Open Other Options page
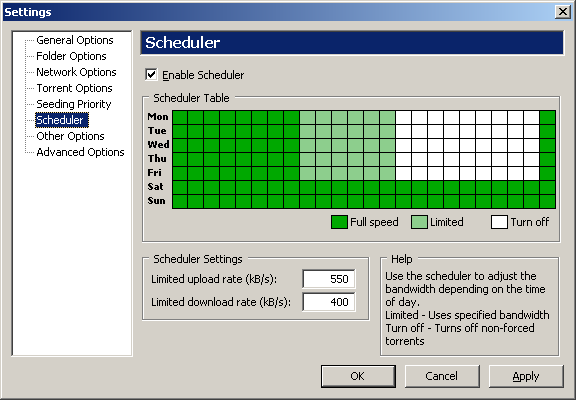 click(x=70, y=136)
